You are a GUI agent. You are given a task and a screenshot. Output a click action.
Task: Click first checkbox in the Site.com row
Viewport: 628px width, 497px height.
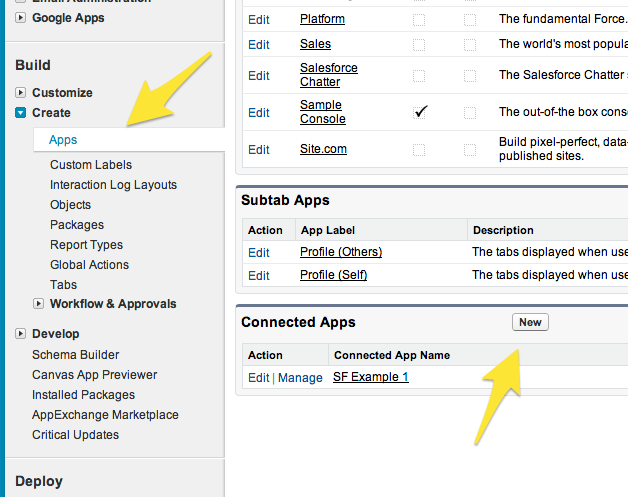[x=419, y=150]
